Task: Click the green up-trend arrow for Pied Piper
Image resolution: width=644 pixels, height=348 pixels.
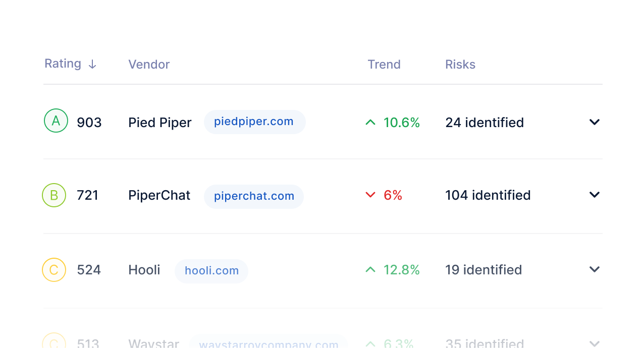Action: [x=370, y=122]
